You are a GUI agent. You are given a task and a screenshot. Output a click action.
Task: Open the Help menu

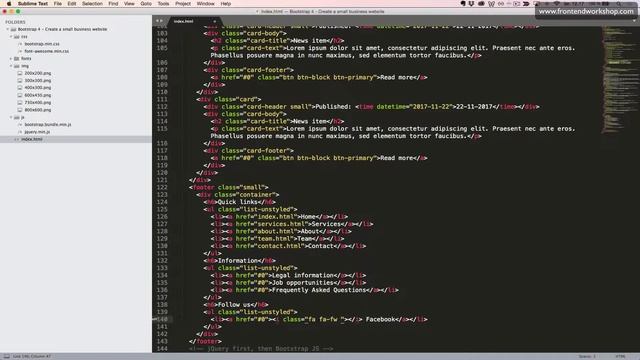(x=226, y=4)
